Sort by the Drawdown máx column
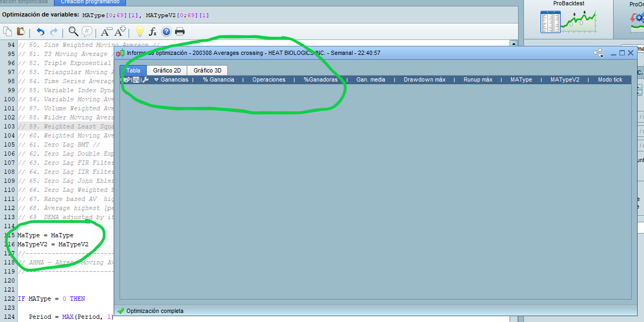The width and height of the screenshot is (644, 322). pyautogui.click(x=425, y=80)
